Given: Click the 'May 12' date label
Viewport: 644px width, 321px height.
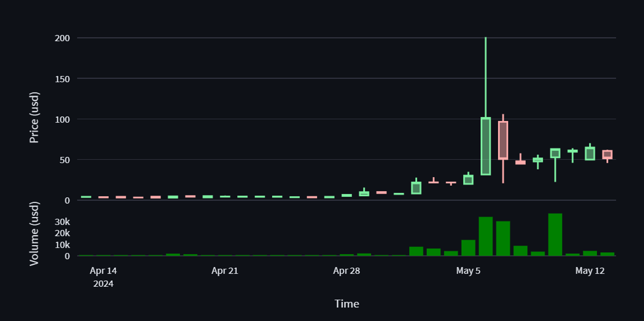Looking at the screenshot, I should tap(590, 271).
